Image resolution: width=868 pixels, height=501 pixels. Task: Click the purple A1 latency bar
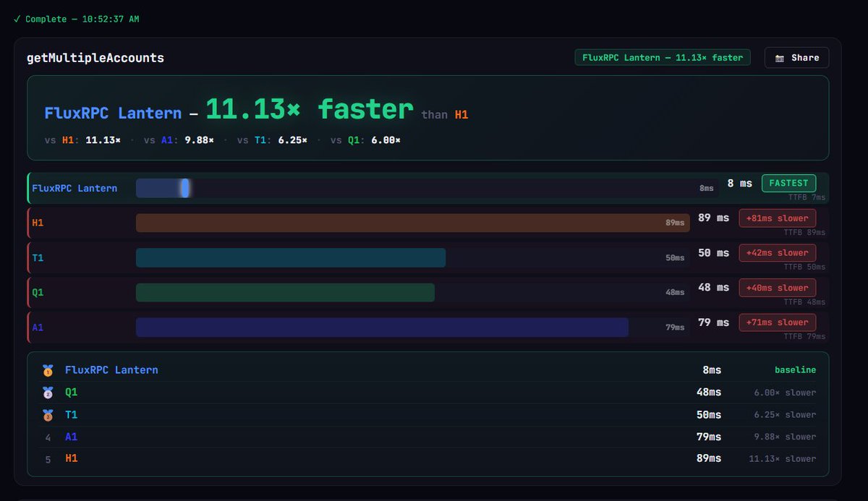(382, 327)
